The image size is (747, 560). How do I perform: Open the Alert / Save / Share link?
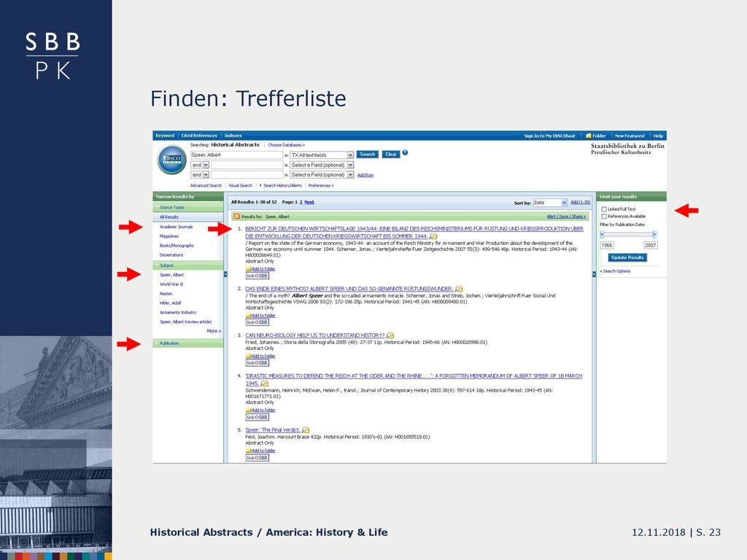566,216
